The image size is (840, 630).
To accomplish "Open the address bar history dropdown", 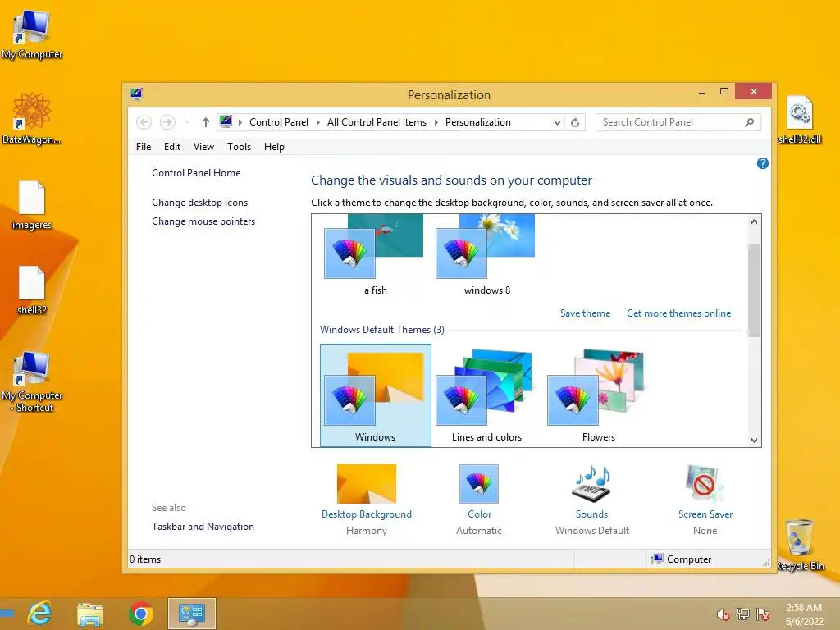I will (x=557, y=123).
